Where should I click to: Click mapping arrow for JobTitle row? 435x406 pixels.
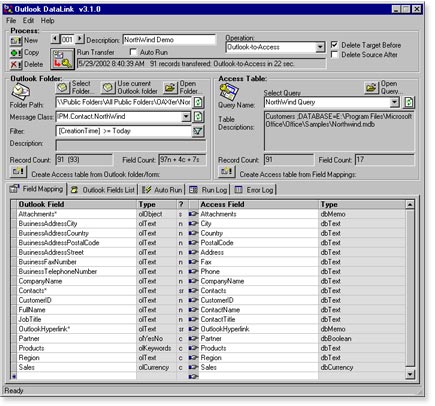tap(193, 319)
